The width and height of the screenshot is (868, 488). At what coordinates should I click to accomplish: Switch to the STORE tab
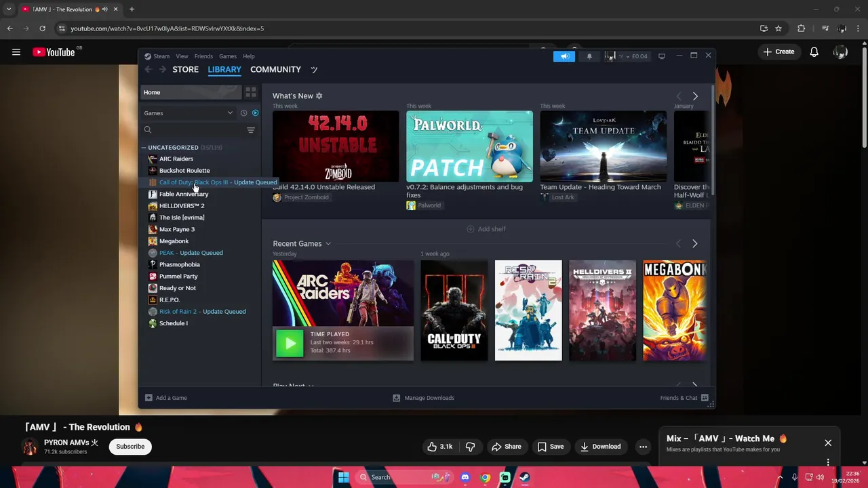[x=185, y=69]
